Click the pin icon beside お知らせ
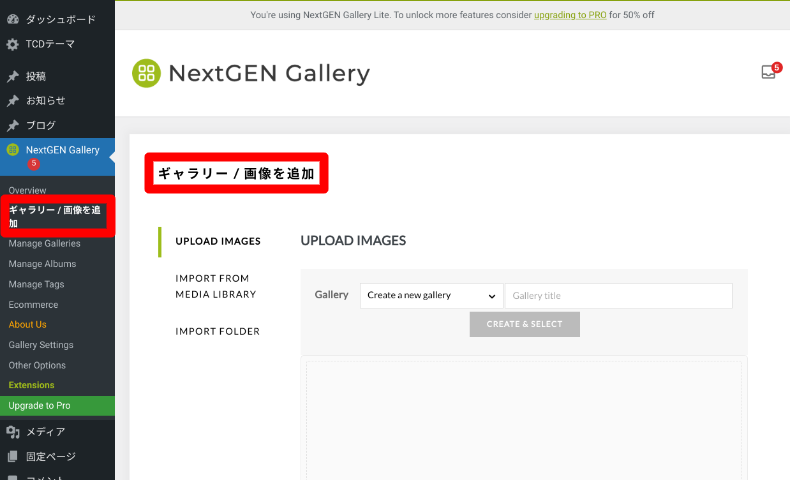 13,101
